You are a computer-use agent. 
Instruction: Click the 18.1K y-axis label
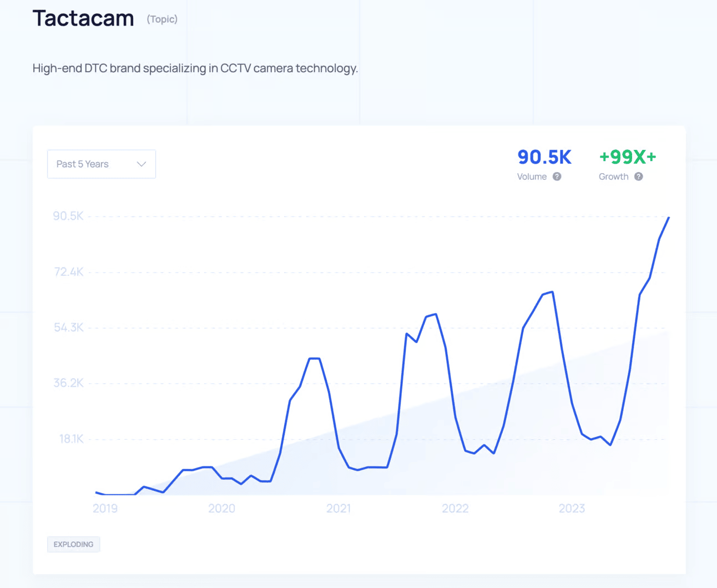coord(72,439)
